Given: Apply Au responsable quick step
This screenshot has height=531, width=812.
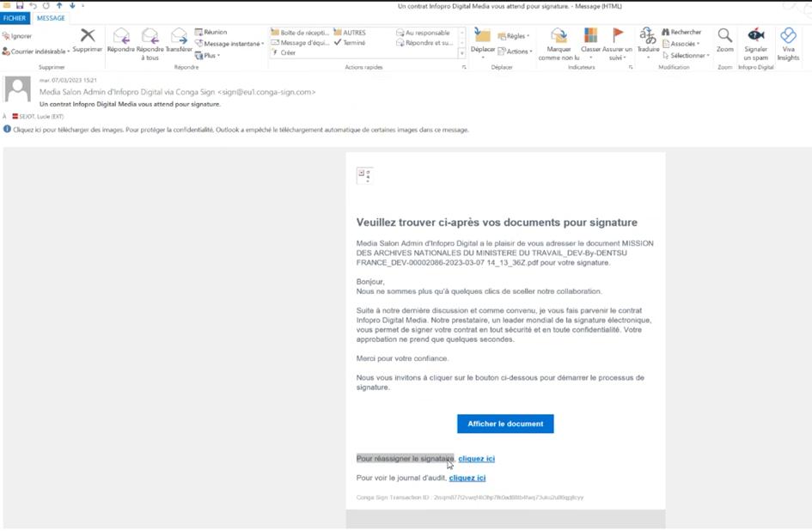Looking at the screenshot, I should pos(423,33).
